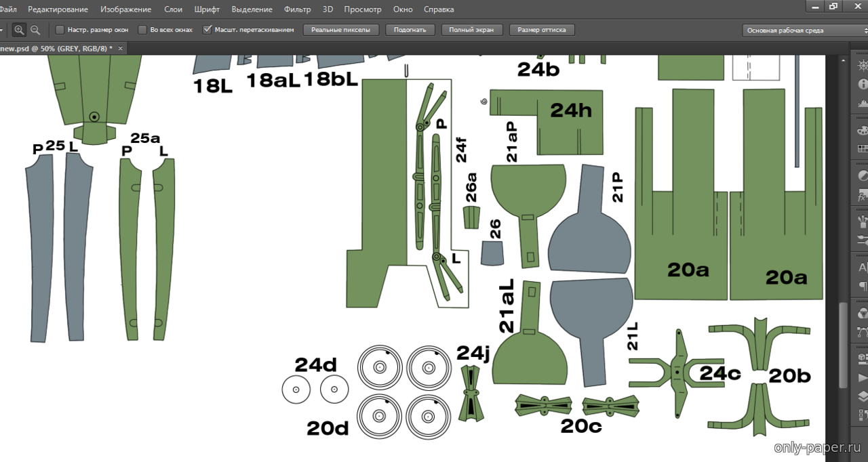
Task: Open the Character panel icon
Action: tap(863, 267)
